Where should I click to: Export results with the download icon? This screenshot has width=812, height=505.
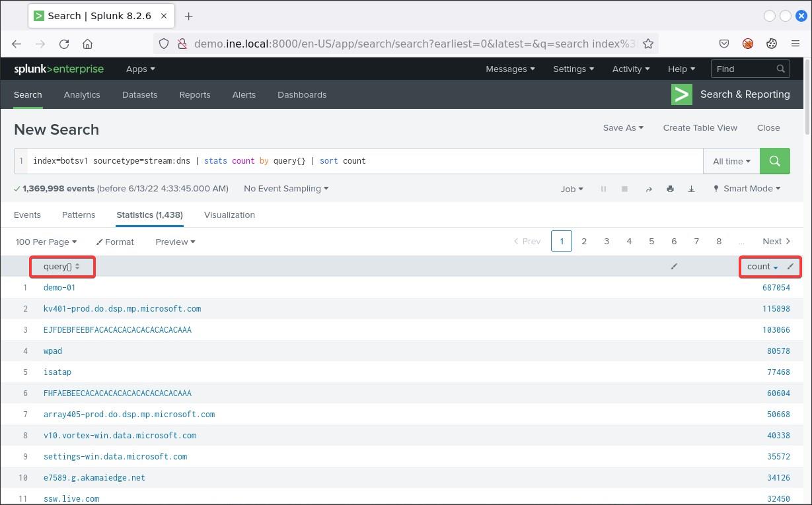click(x=691, y=189)
